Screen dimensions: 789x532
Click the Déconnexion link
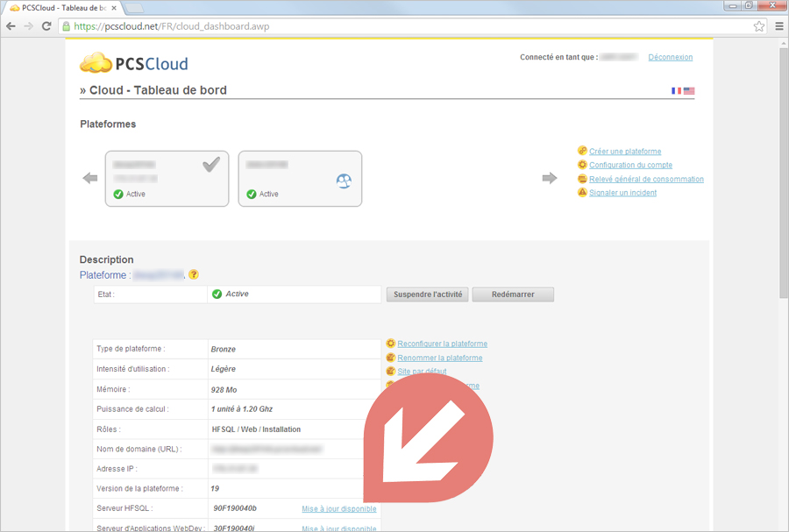click(671, 57)
